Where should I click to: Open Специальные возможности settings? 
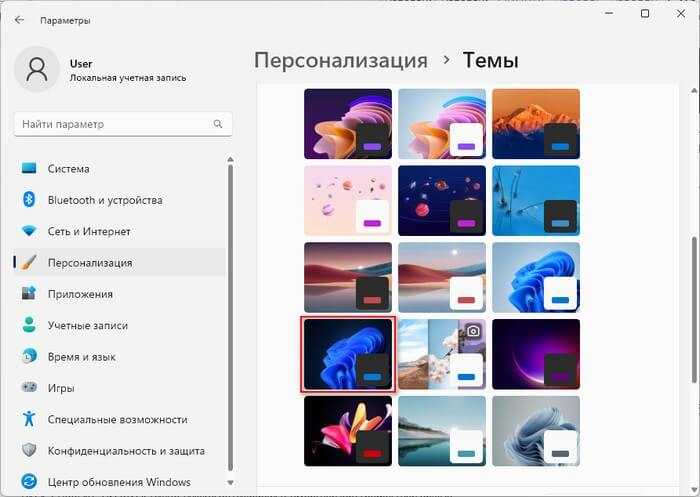coord(120,419)
